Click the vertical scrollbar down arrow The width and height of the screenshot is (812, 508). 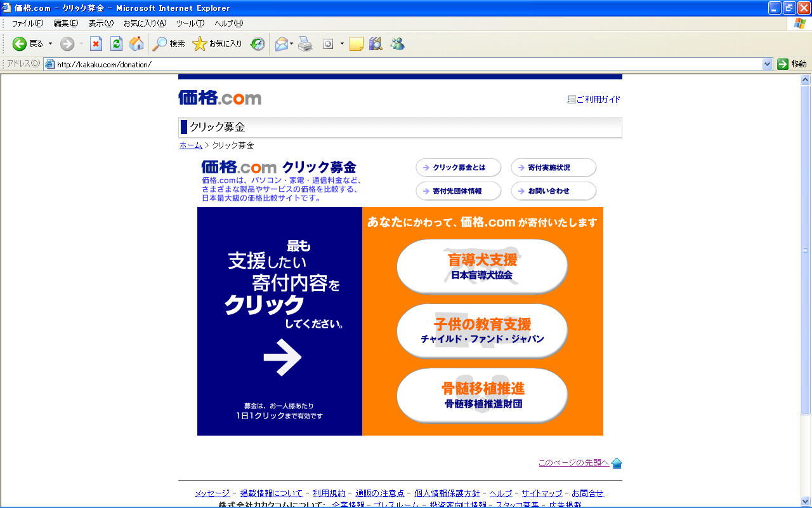pos(806,501)
